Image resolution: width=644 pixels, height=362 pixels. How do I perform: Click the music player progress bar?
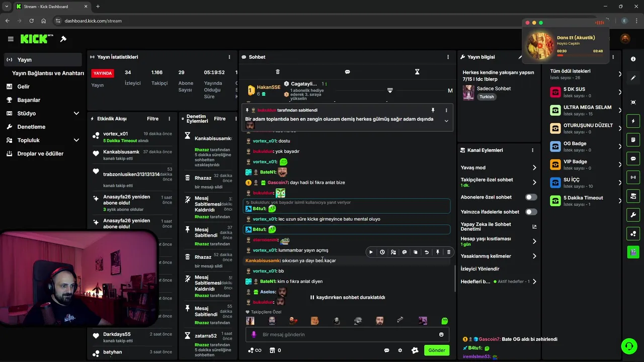(x=580, y=55)
